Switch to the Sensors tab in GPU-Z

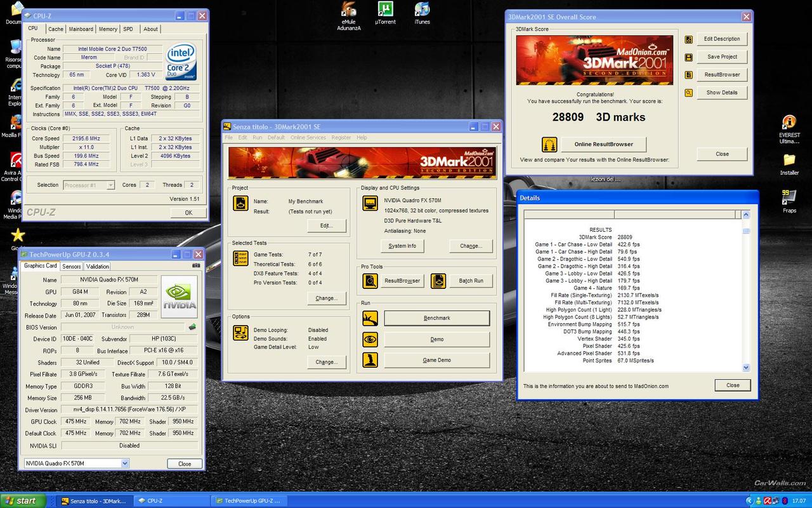(x=72, y=267)
